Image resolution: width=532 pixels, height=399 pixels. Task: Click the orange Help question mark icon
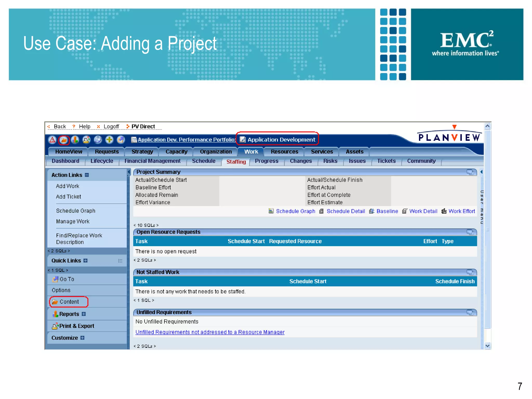pyautogui.click(x=74, y=127)
